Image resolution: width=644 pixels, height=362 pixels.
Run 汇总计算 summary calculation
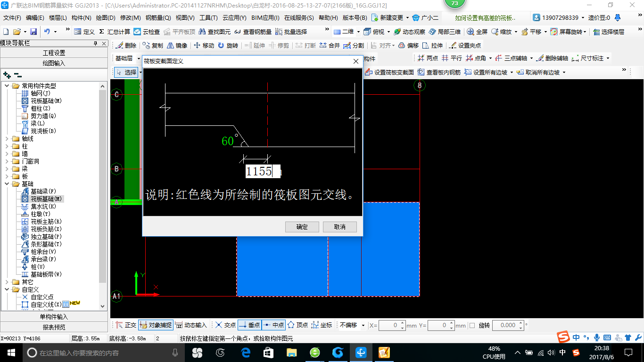115,32
